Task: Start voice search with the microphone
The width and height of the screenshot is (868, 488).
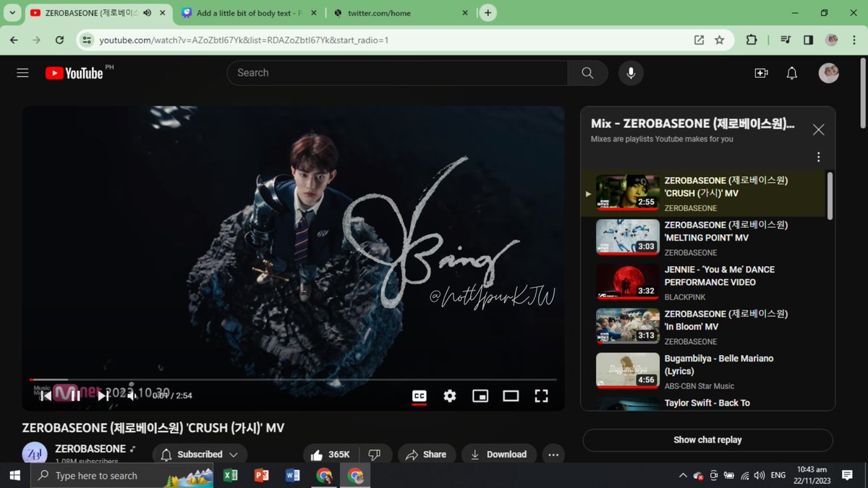Action: coord(631,73)
